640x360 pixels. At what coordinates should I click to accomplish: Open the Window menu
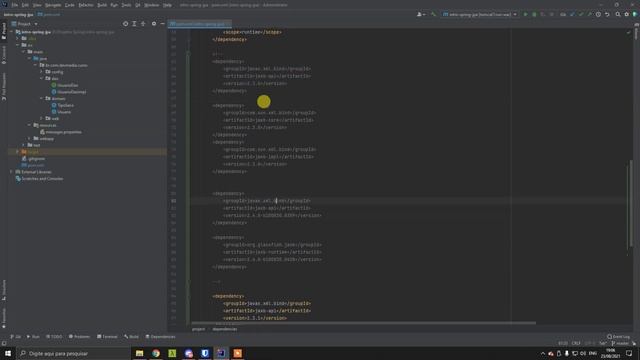pyautogui.click(x=151, y=5)
